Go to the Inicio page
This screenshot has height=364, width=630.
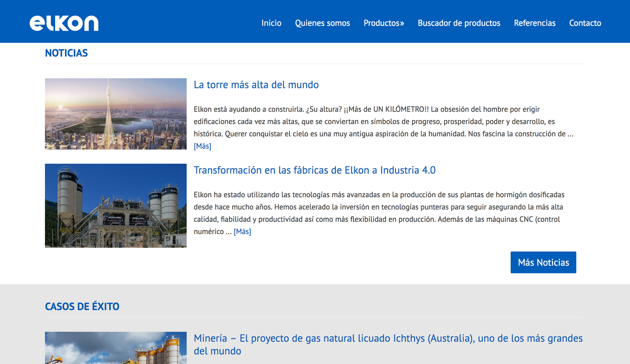click(x=271, y=23)
